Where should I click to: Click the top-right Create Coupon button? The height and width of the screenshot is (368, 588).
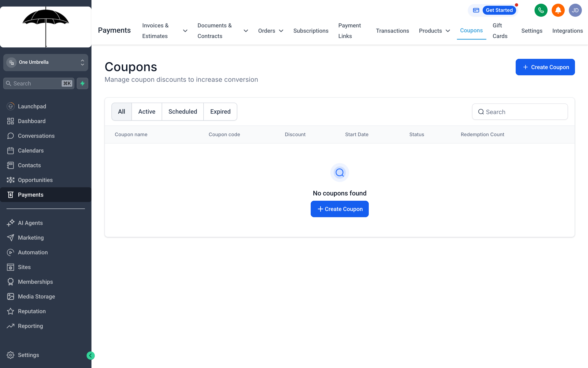(545, 67)
